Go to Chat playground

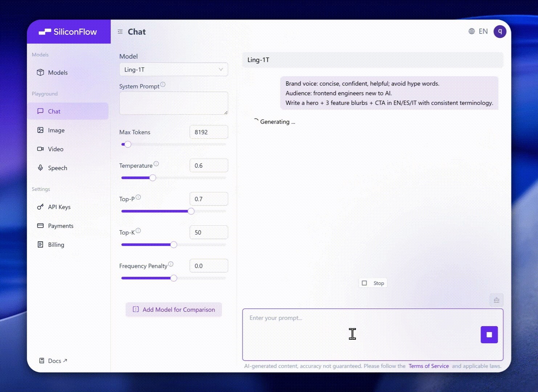[68, 111]
